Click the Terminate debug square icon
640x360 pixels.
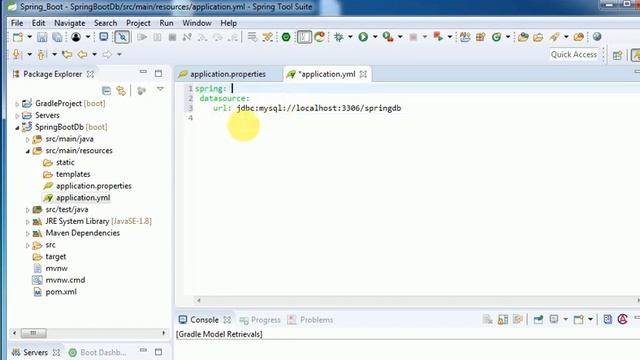(x=172, y=37)
